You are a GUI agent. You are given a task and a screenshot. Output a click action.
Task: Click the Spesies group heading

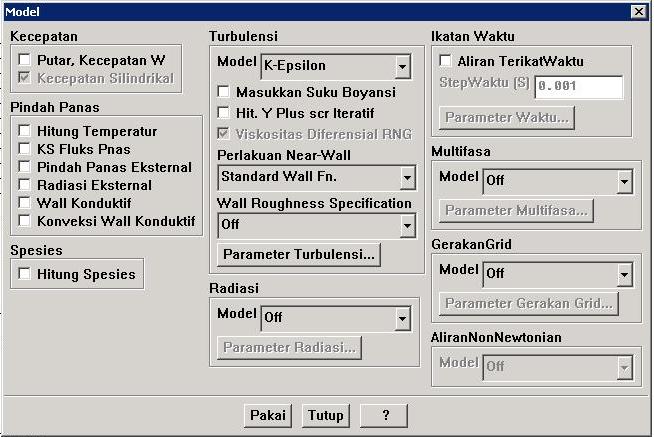click(x=36, y=250)
